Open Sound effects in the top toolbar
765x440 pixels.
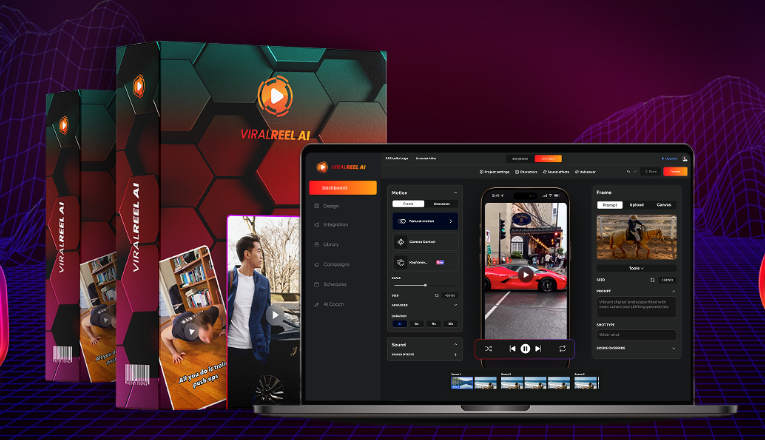click(x=556, y=172)
